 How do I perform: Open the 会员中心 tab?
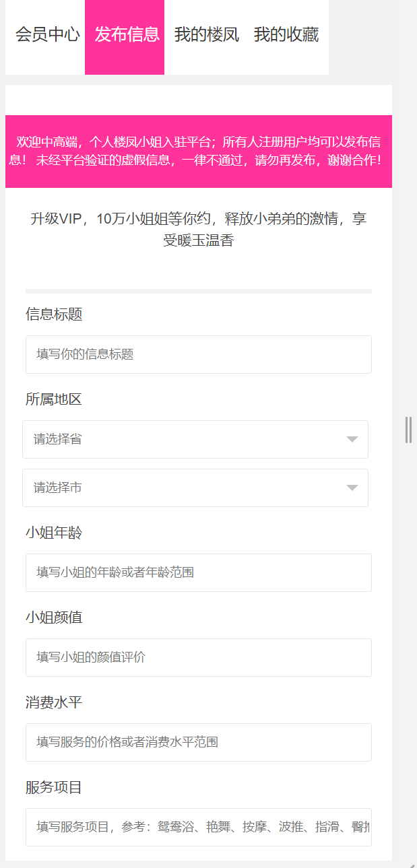[x=47, y=34]
